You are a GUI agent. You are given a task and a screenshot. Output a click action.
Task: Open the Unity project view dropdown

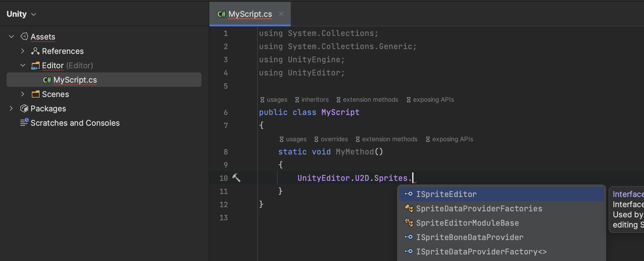pos(21,14)
